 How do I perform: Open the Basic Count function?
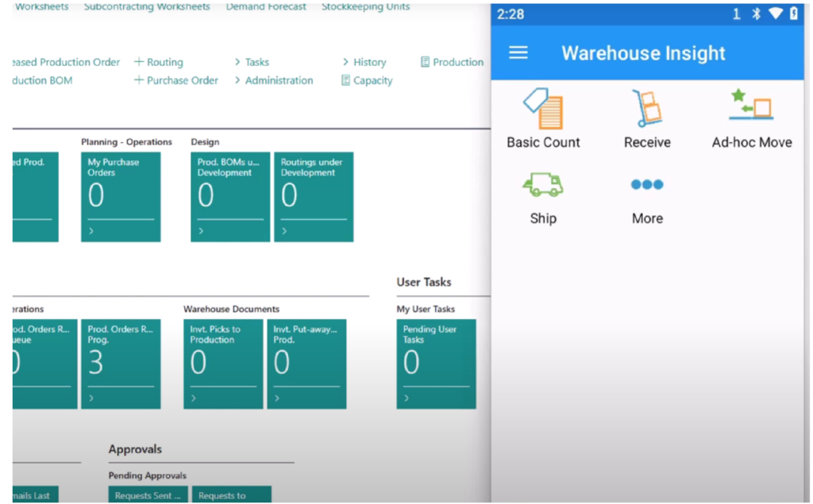543,119
